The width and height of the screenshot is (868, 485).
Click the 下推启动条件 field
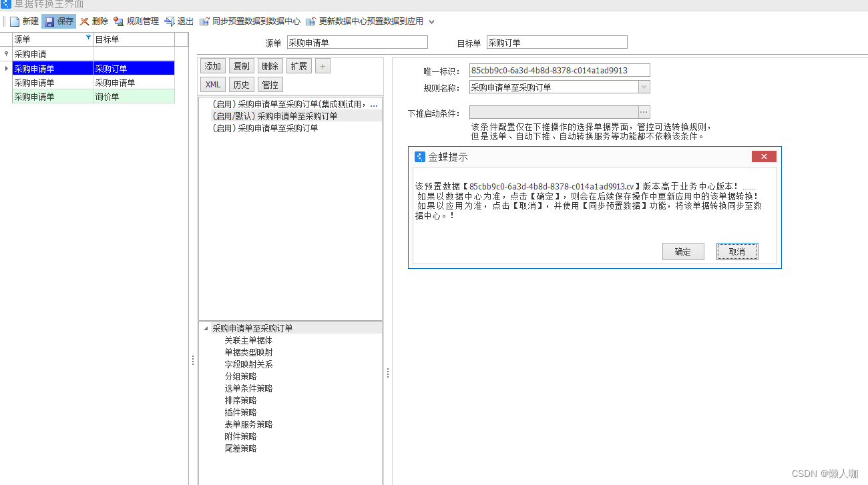(554, 112)
